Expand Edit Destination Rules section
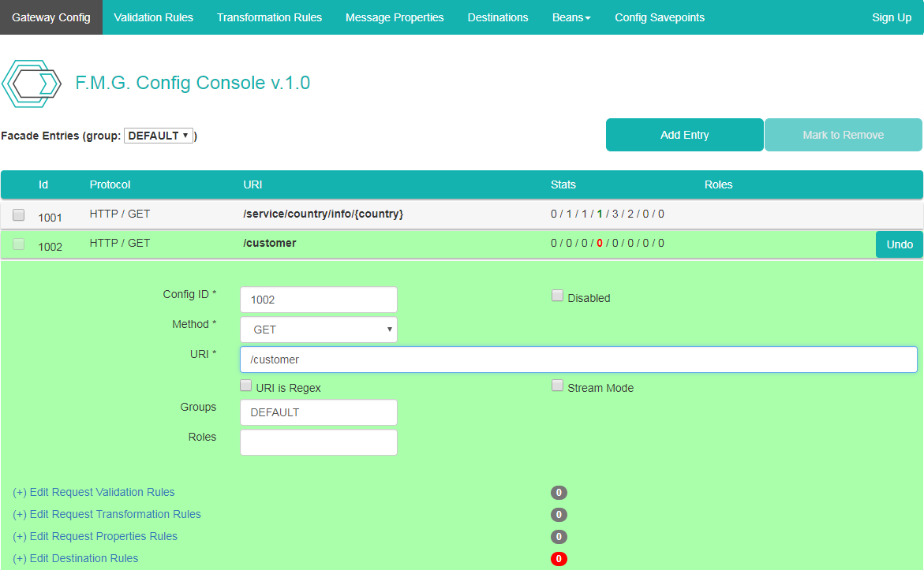The image size is (924, 570). click(x=76, y=558)
